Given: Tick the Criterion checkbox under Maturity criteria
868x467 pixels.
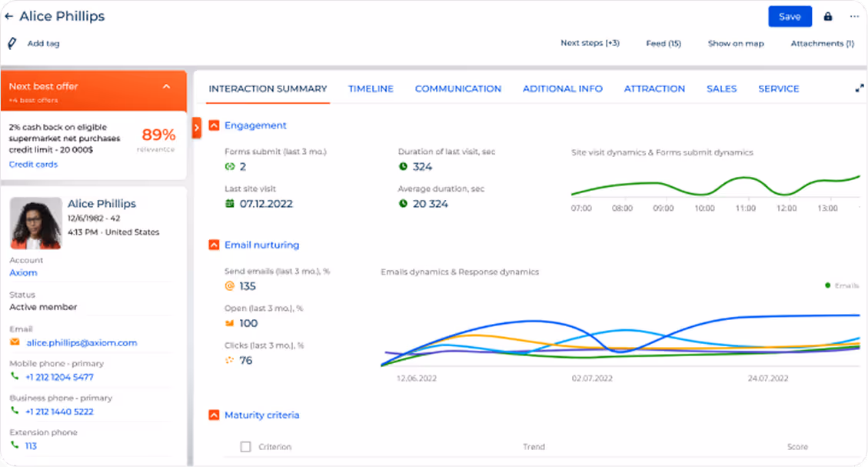Looking at the screenshot, I should [245, 446].
